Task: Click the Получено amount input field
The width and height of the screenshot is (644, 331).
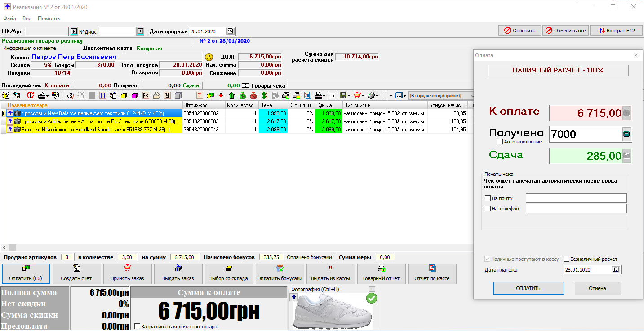Action: 584,134
